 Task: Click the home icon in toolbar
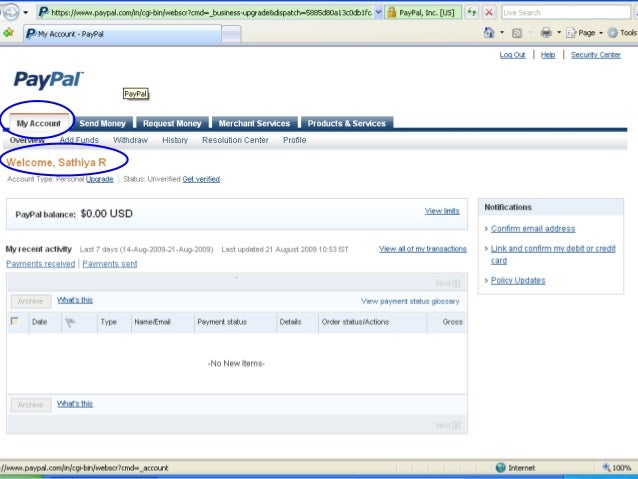(489, 33)
